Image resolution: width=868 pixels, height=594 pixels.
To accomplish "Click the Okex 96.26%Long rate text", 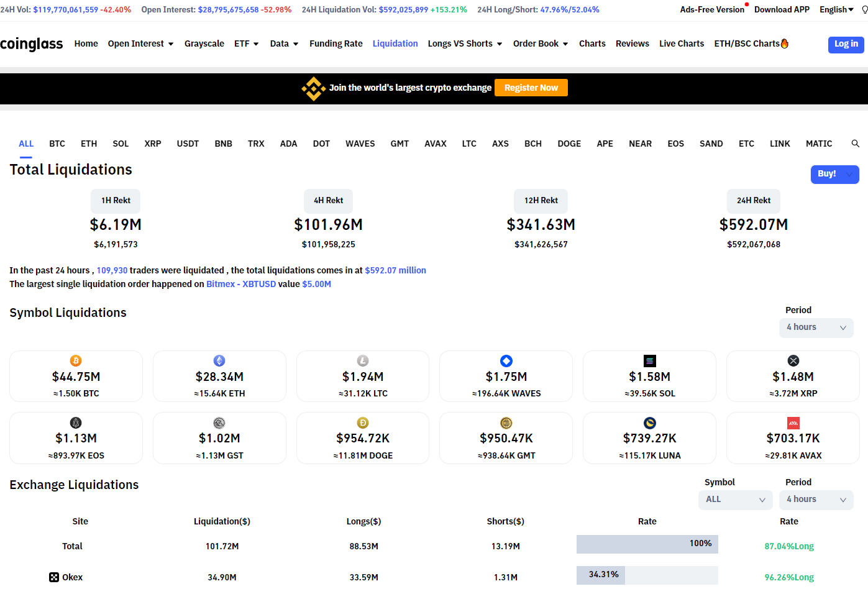I will [789, 577].
